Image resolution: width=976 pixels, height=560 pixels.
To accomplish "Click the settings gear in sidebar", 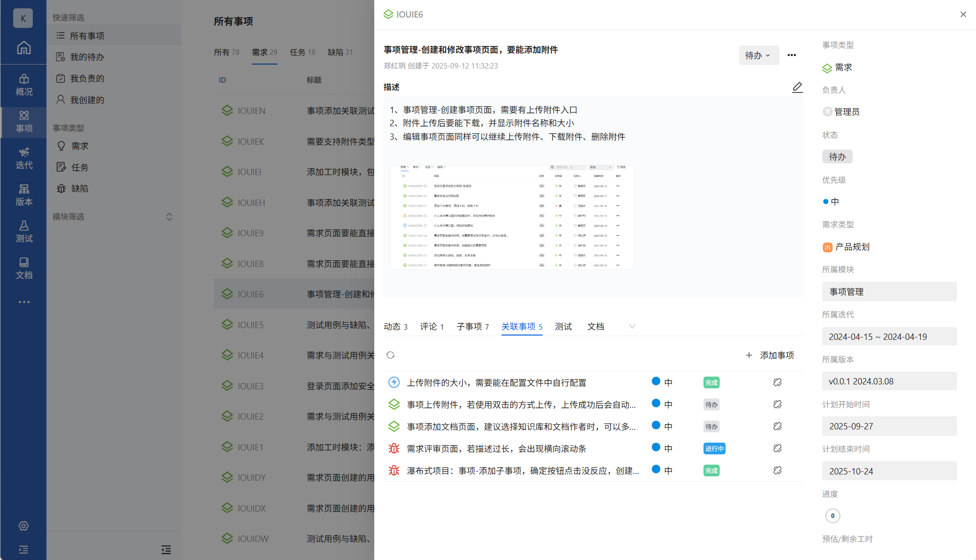I will pos(23,526).
